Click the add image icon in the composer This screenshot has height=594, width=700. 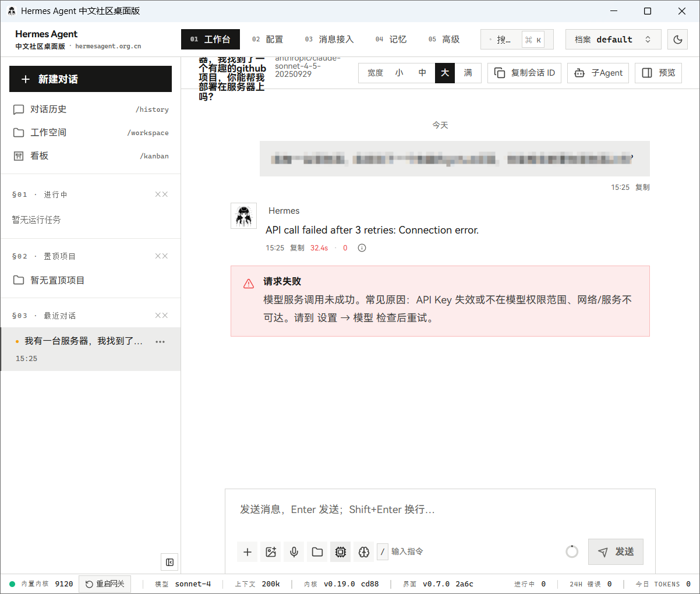pyautogui.click(x=270, y=551)
